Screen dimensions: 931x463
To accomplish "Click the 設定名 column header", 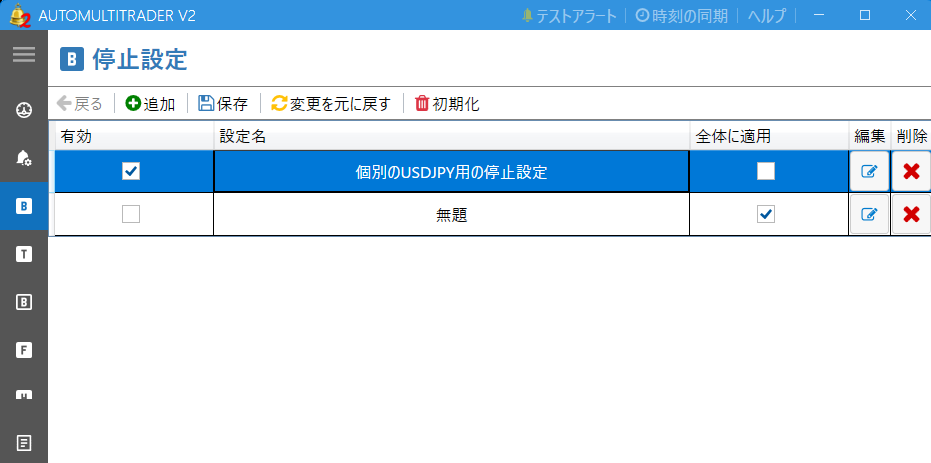I will click(x=451, y=136).
